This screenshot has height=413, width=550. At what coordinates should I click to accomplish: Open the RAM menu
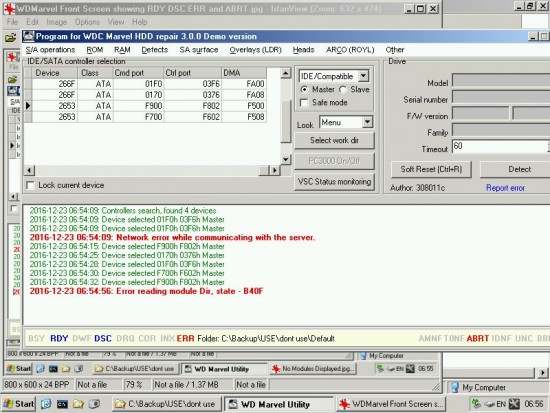122,50
